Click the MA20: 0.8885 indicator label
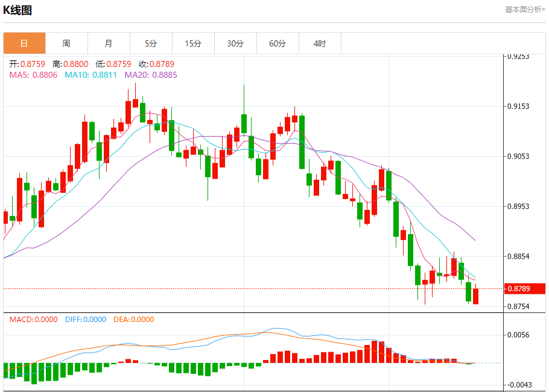The width and height of the screenshot is (549, 392). [151, 75]
